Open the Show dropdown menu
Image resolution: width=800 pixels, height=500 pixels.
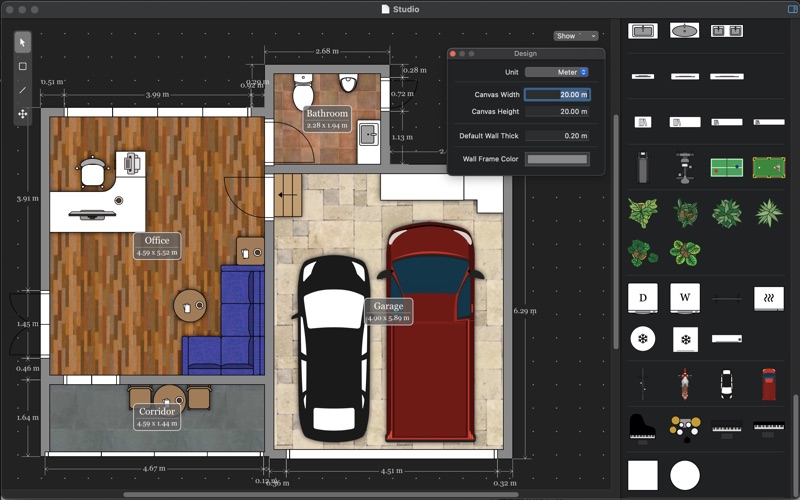576,36
